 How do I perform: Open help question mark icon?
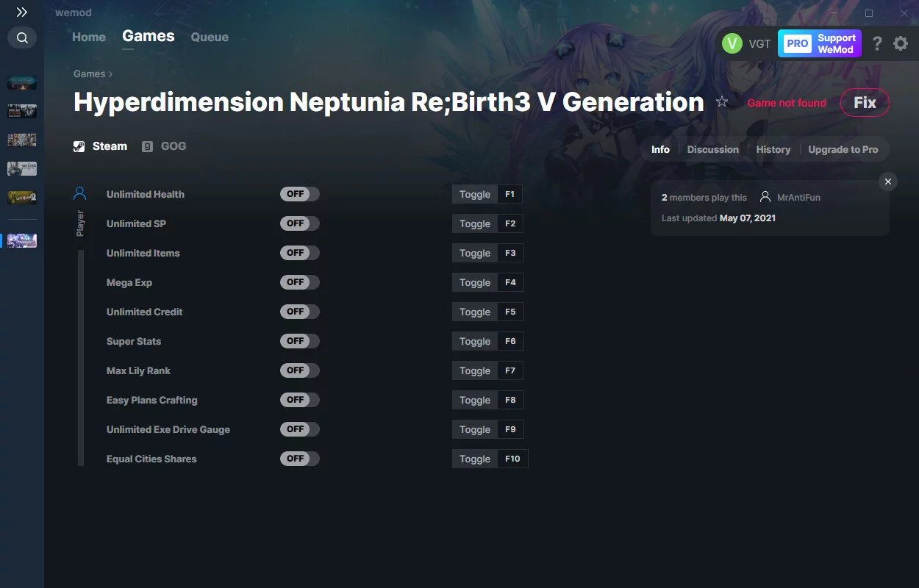[877, 43]
